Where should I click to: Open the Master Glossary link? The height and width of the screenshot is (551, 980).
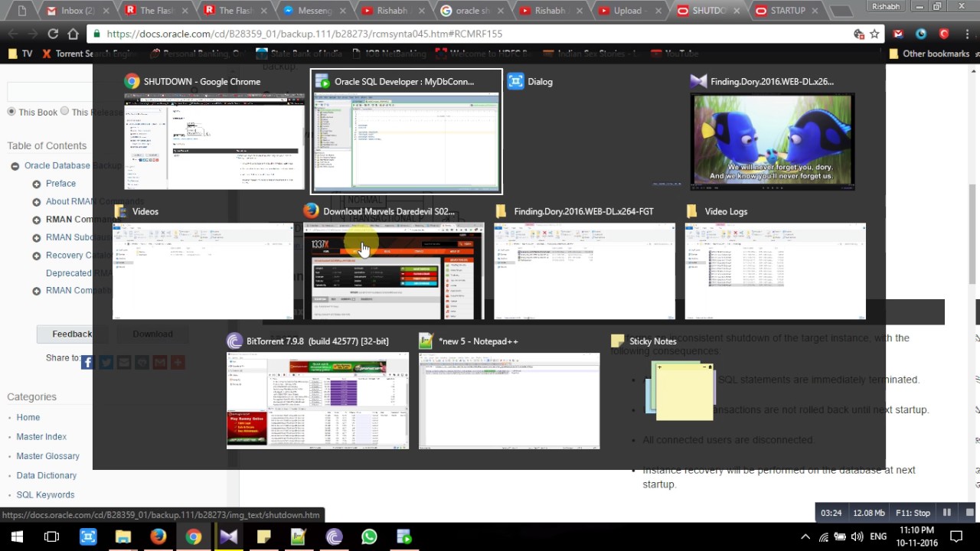pyautogui.click(x=48, y=456)
